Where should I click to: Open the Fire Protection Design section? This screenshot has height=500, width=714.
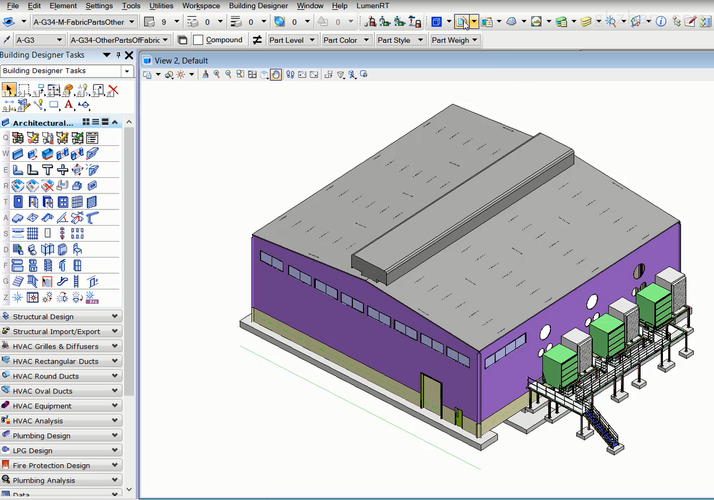(61, 465)
